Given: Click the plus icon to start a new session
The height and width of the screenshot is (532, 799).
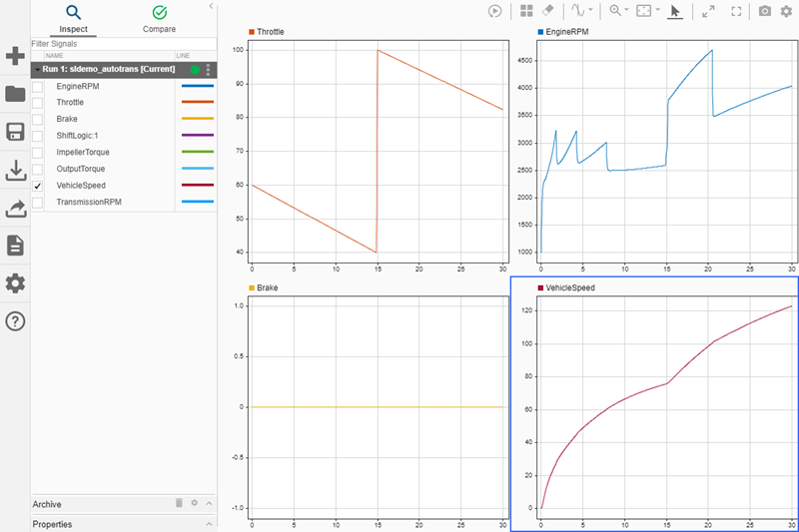Looking at the screenshot, I should 15,56.
